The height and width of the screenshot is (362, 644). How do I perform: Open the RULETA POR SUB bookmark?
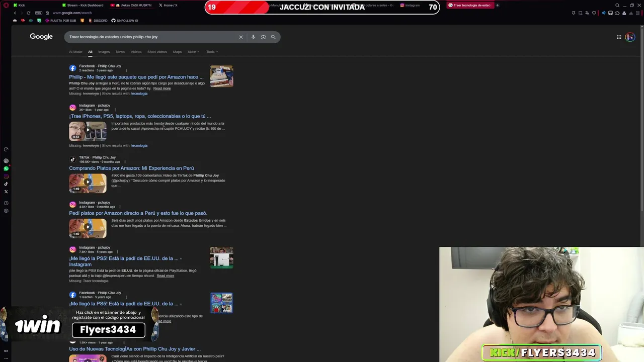pos(60,21)
